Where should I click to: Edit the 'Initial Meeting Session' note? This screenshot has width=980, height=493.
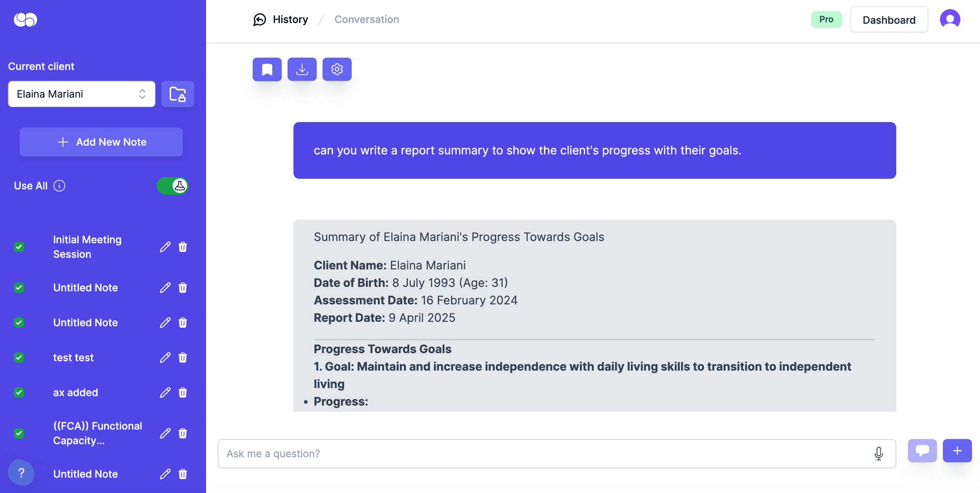point(164,246)
